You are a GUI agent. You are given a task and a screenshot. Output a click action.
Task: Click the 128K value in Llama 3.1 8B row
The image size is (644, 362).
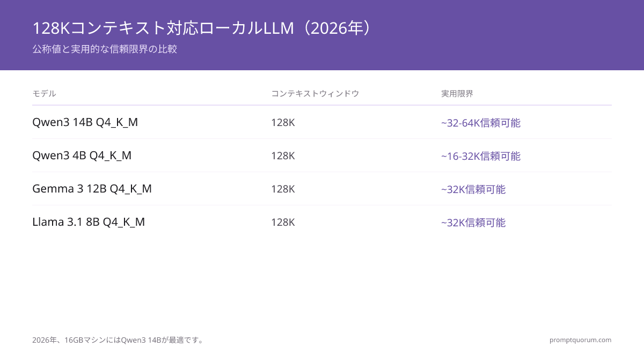(283, 223)
